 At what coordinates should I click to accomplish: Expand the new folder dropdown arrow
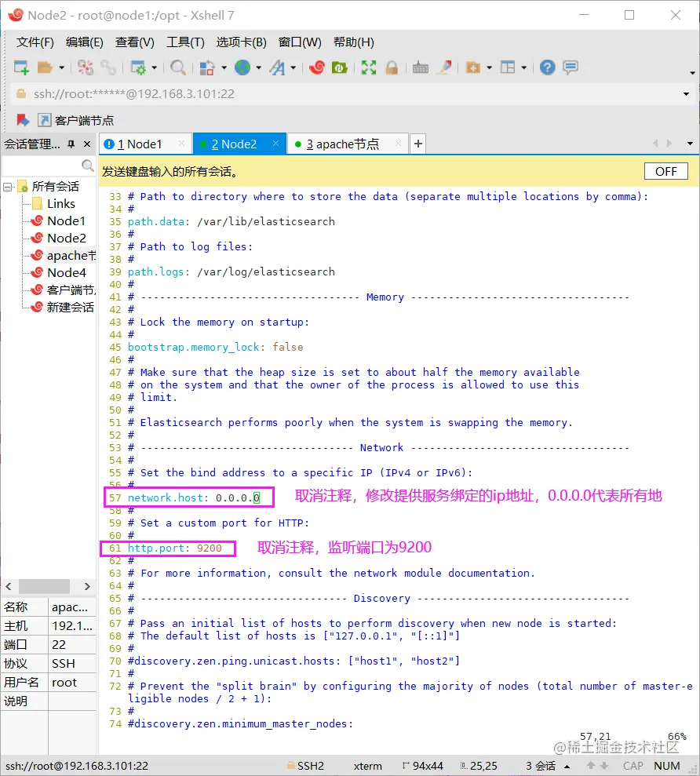(x=489, y=67)
